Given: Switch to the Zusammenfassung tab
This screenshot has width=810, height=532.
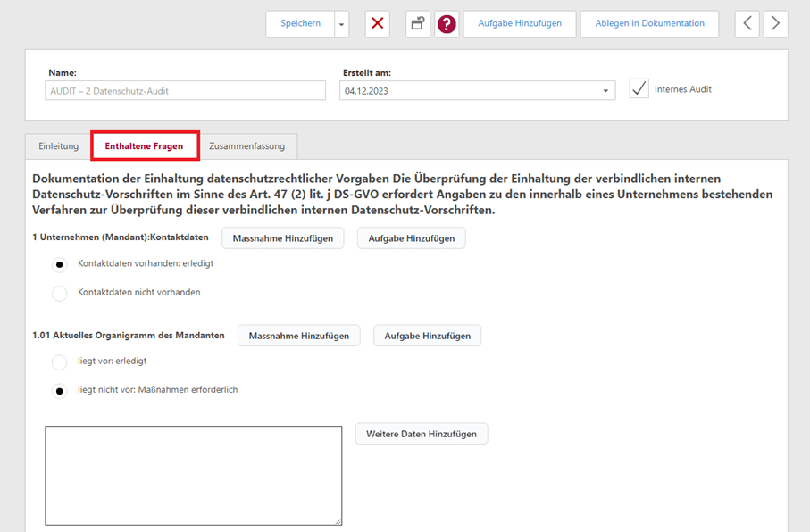Looking at the screenshot, I should point(247,145).
